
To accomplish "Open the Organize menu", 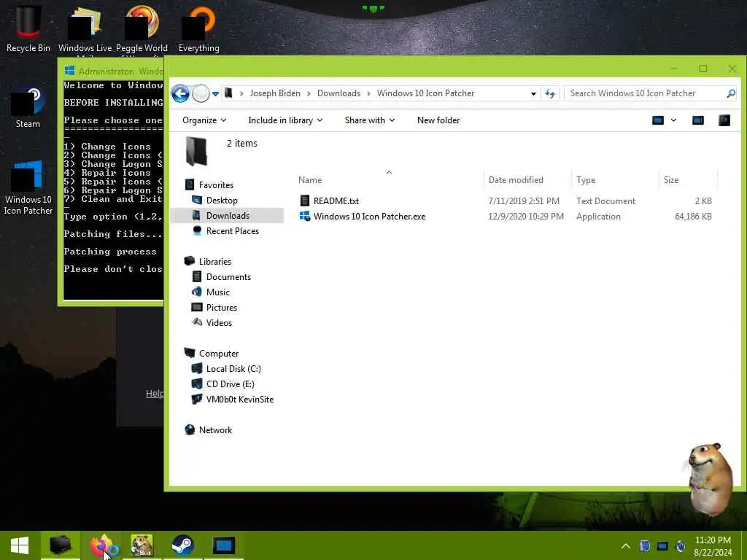I will [204, 120].
